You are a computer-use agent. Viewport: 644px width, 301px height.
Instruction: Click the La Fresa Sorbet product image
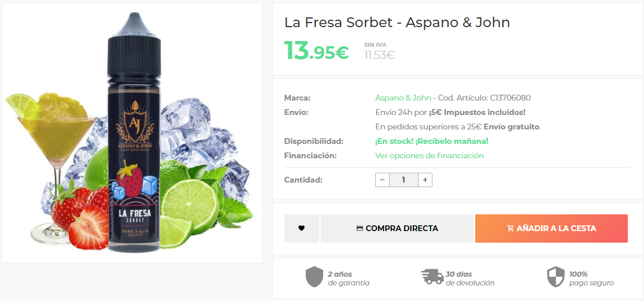pyautogui.click(x=132, y=133)
